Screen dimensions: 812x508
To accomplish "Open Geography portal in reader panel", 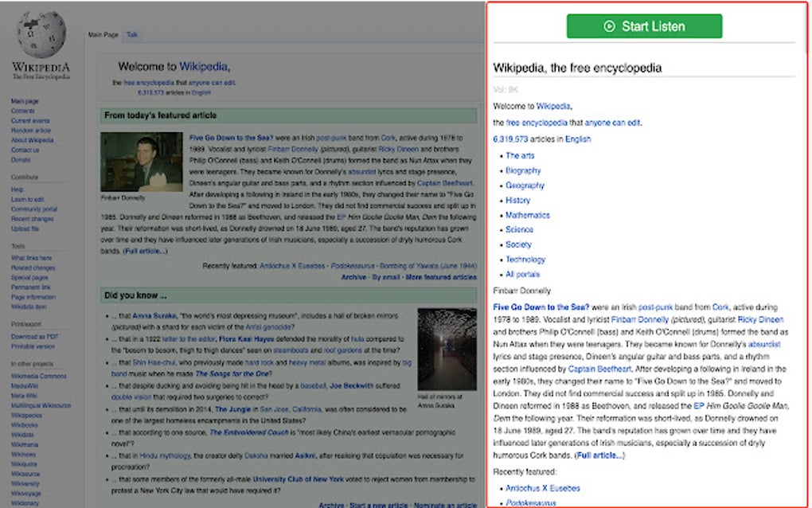I will click(525, 186).
